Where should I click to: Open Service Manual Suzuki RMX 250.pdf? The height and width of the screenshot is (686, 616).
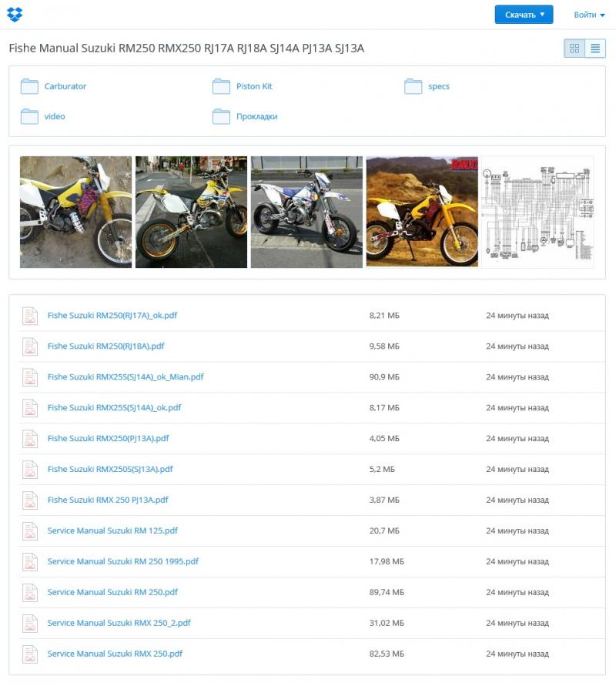coord(115,654)
